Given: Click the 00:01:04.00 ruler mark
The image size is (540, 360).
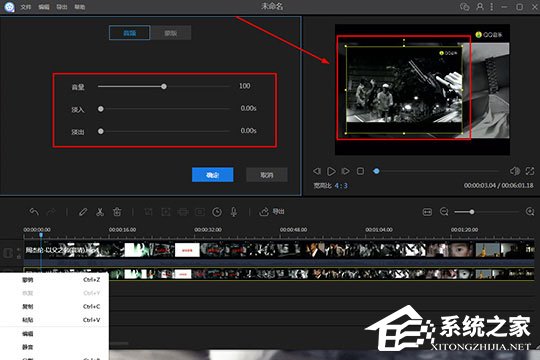Looking at the screenshot, I should pos(379,229).
